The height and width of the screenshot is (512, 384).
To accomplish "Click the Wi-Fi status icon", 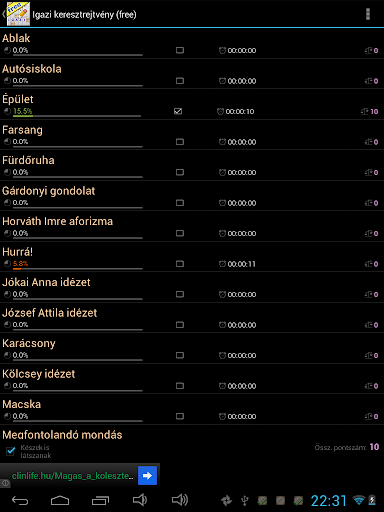I will pos(359,500).
